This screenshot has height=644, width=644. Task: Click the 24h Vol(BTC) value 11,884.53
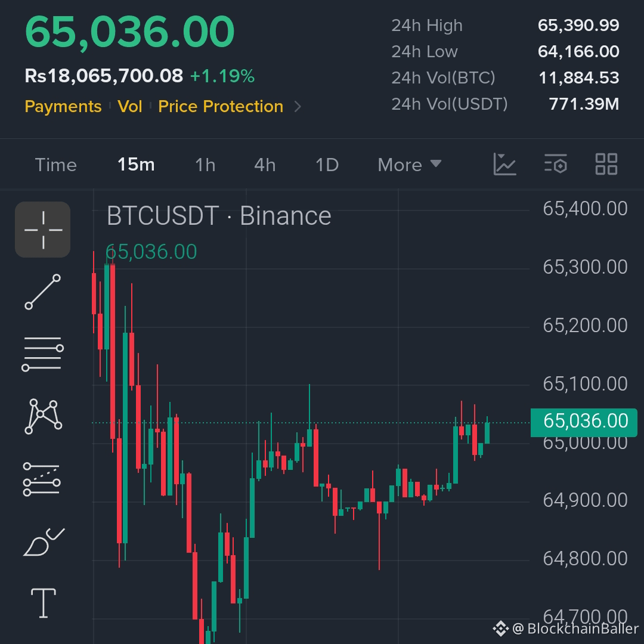coord(578,78)
